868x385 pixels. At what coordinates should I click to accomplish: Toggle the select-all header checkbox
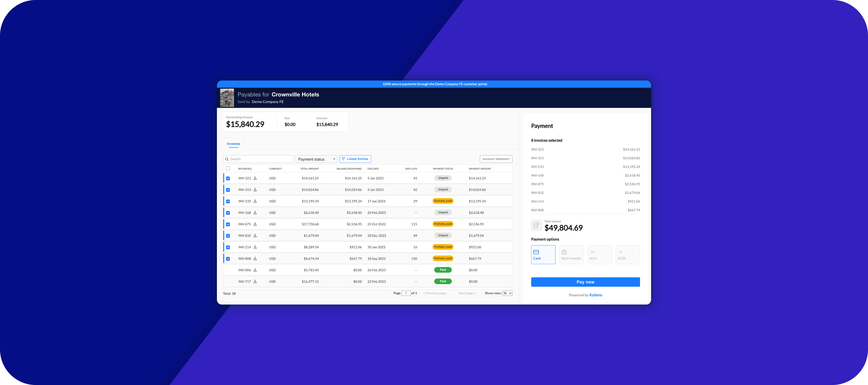pos(228,169)
